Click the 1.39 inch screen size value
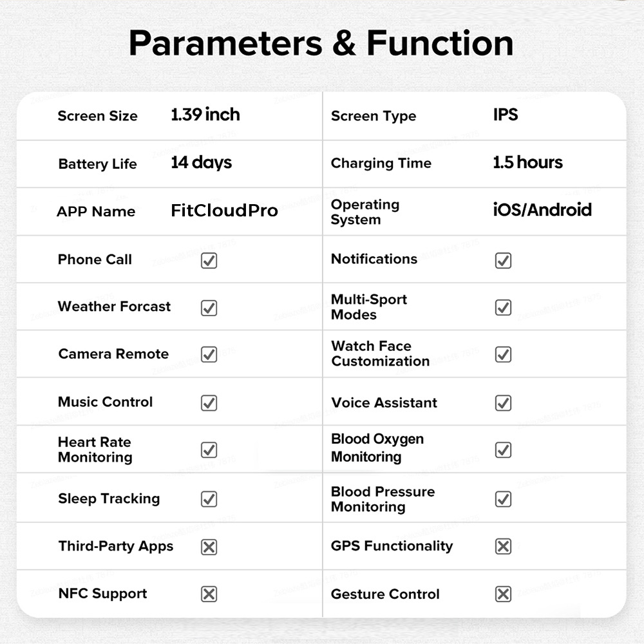This screenshot has width=644, height=644. pos(205,115)
